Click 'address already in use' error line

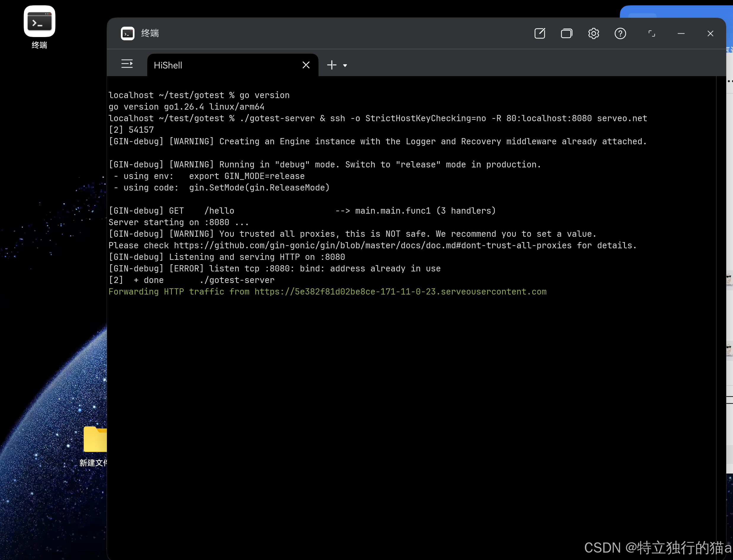click(275, 269)
